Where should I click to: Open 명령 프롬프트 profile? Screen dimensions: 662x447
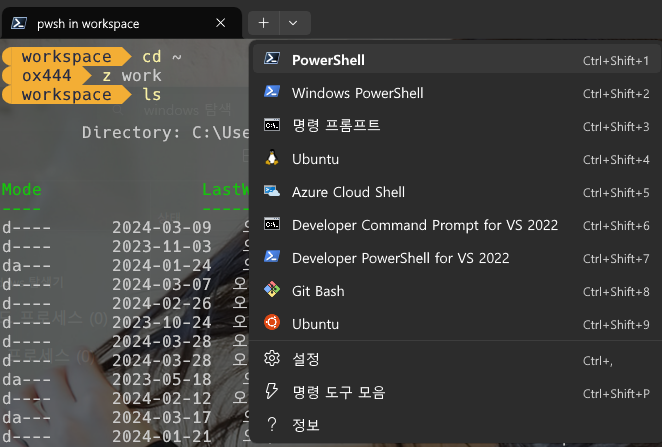456,125
